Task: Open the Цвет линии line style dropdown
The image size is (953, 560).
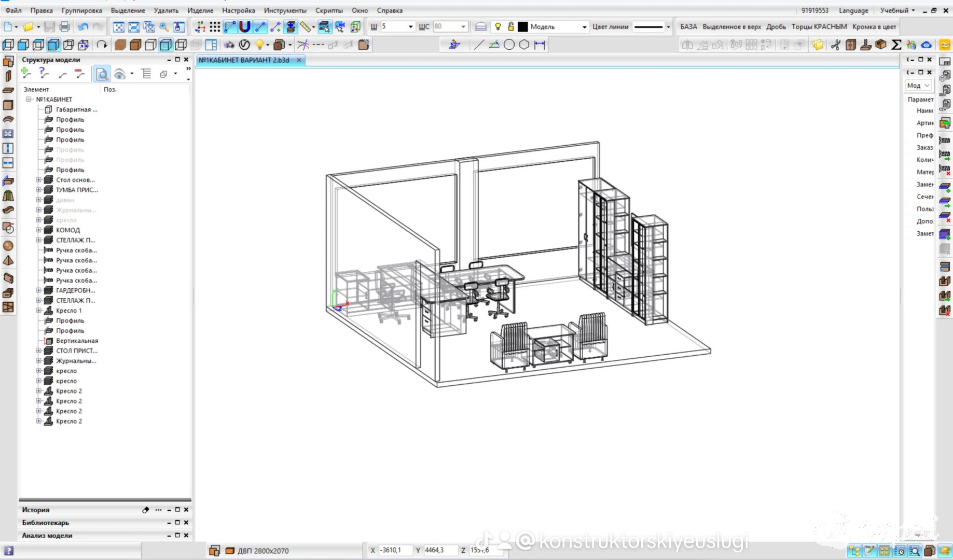Action: (668, 26)
